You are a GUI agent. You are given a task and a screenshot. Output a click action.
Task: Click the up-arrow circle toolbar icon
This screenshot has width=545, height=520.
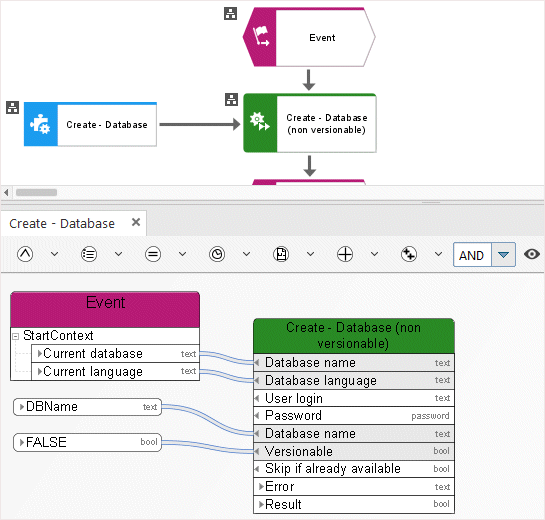[25, 254]
